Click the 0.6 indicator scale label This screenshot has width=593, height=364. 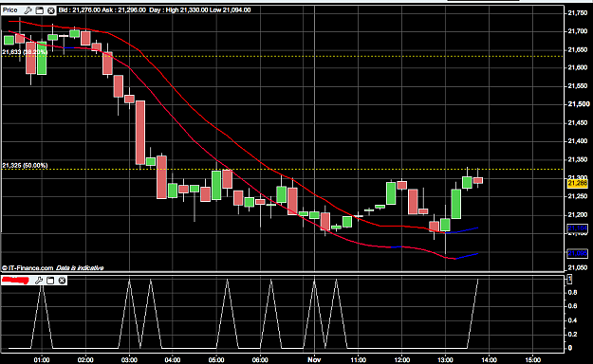[x=572, y=306]
